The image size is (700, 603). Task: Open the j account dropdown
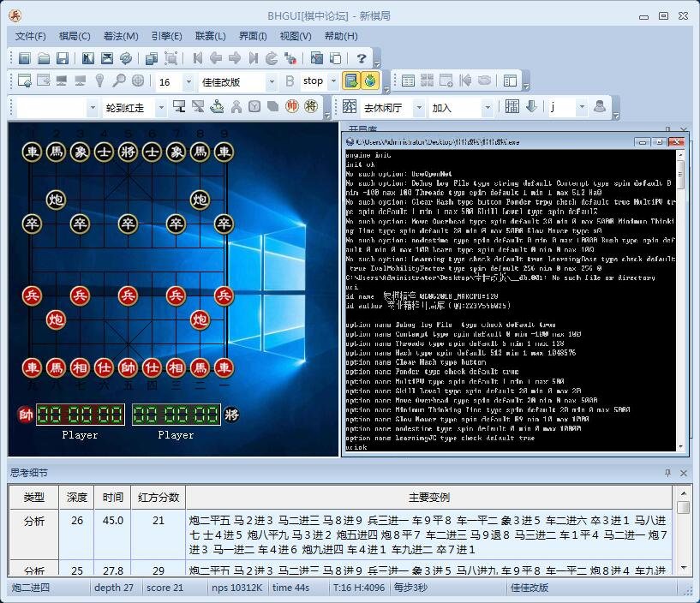coord(581,108)
